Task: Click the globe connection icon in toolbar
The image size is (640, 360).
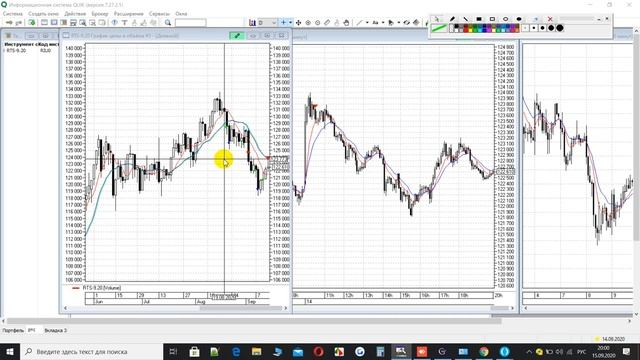Action: [31, 22]
